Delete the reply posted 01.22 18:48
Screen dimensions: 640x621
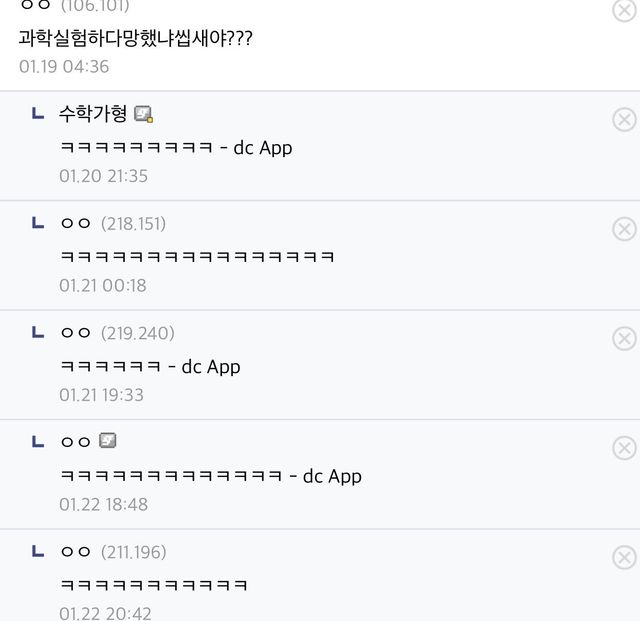point(623,448)
